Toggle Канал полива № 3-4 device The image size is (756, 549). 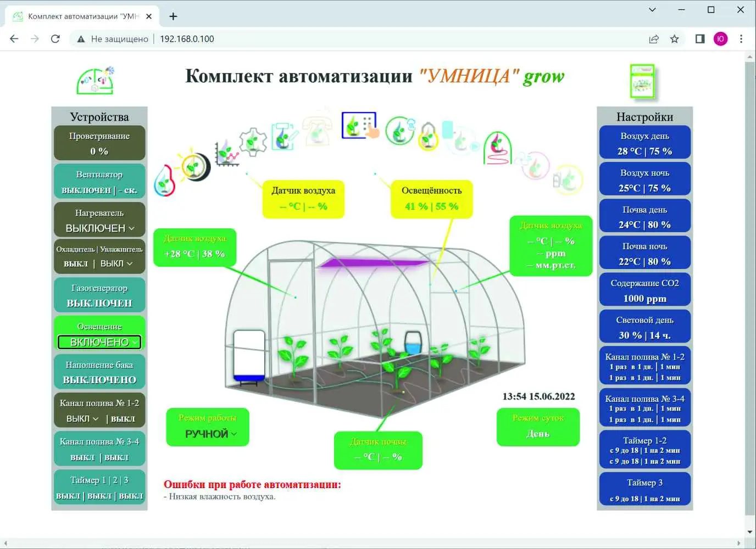click(99, 449)
